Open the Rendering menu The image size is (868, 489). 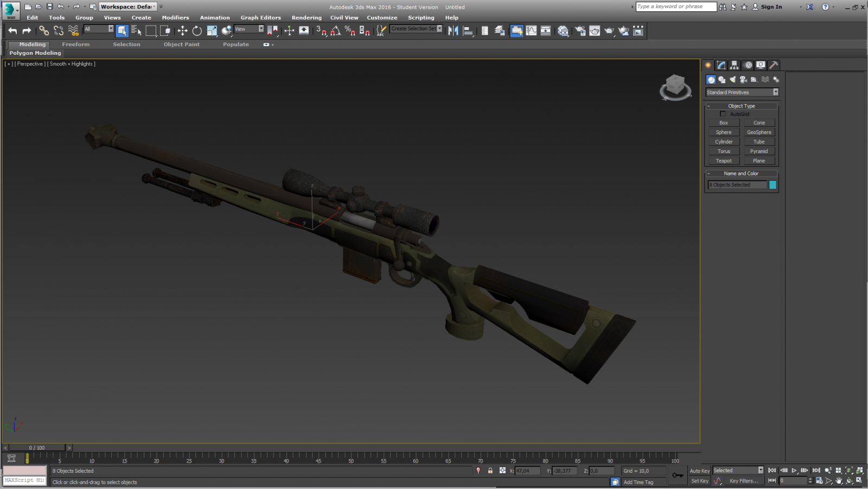click(x=307, y=17)
